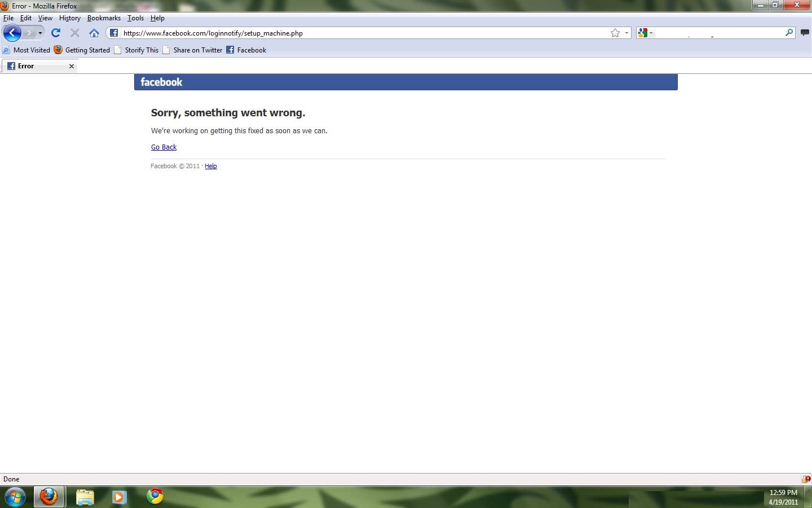
Task: Go to the Home page icon
Action: click(x=94, y=33)
